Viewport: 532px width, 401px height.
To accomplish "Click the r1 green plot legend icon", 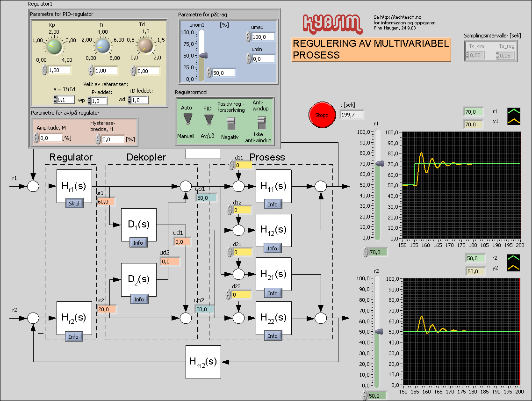I will click(514, 112).
